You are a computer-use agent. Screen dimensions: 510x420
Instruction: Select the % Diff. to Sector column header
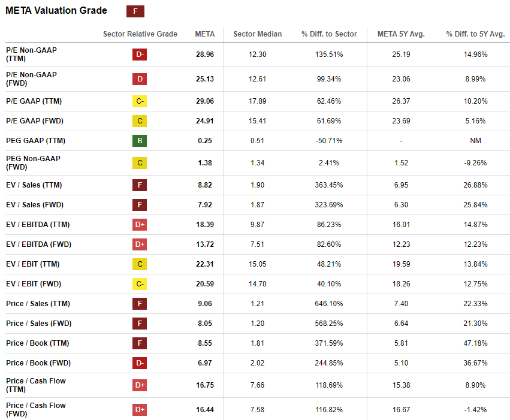click(x=329, y=34)
